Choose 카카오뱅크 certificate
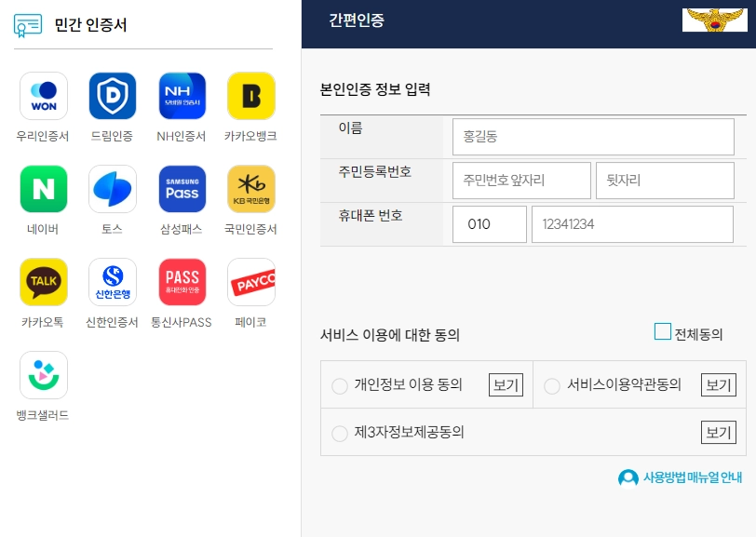The image size is (756, 537). pyautogui.click(x=251, y=96)
